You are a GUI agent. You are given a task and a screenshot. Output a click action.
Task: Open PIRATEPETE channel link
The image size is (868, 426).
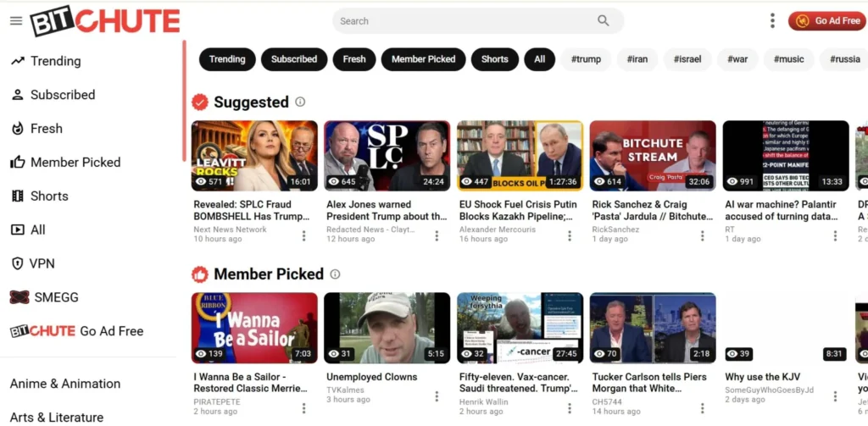click(x=215, y=401)
